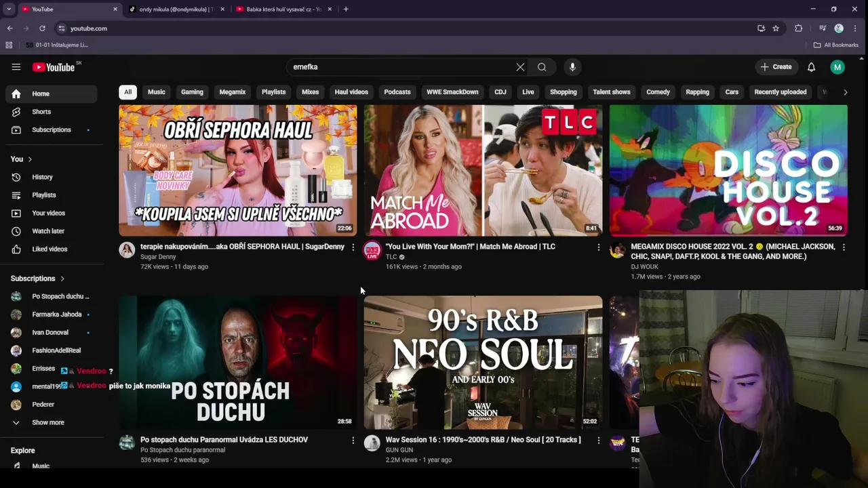Image resolution: width=868 pixels, height=488 pixels.
Task: Open browser extensions puzzle icon
Action: tap(799, 28)
